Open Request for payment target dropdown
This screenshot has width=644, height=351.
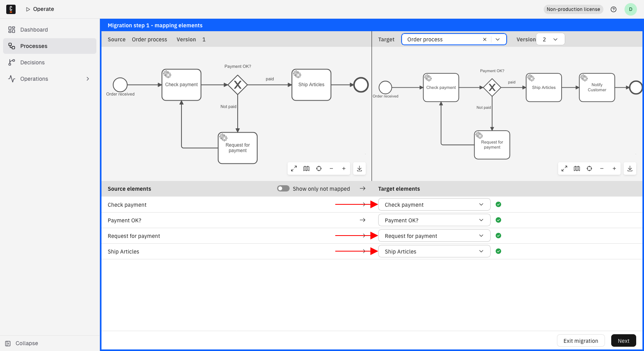[434, 236]
